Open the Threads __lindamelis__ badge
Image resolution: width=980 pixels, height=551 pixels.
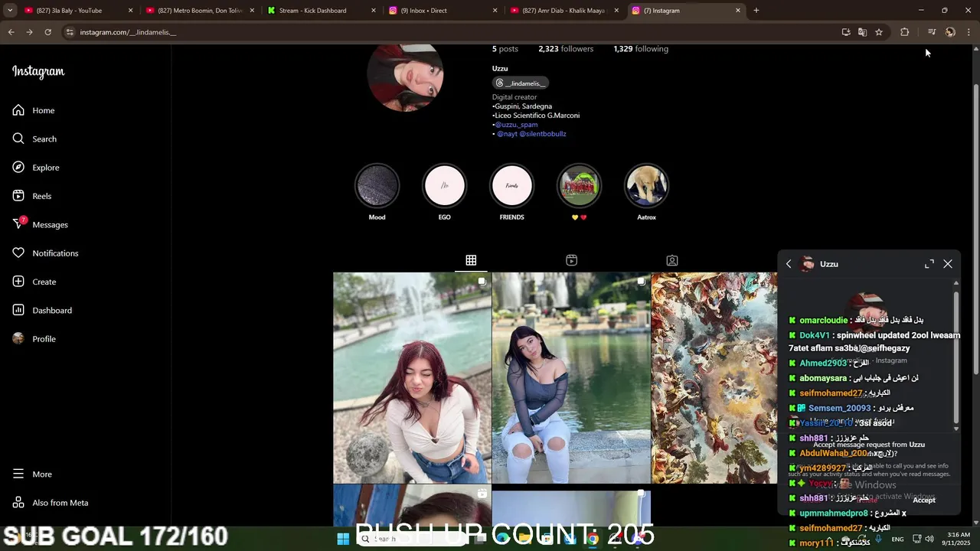coord(521,83)
